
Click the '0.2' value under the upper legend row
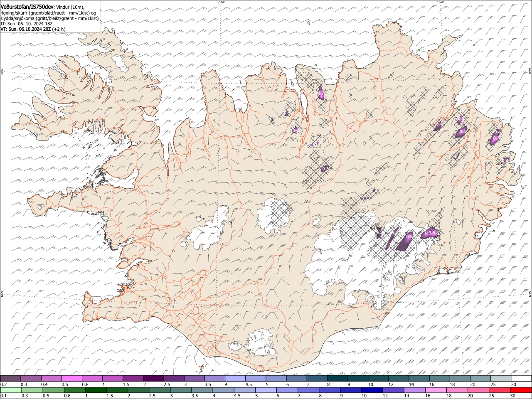tap(3, 384)
